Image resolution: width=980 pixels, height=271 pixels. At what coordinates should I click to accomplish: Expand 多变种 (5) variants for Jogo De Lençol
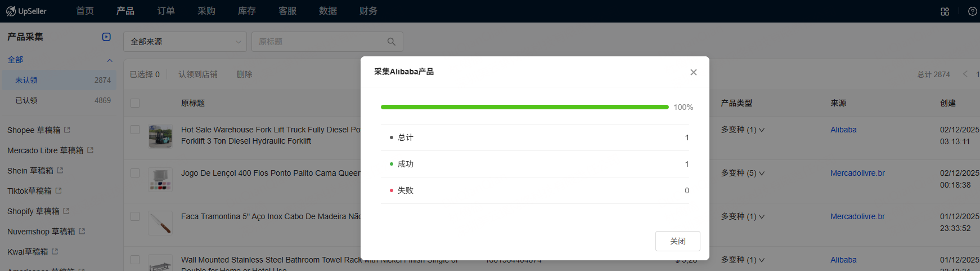[743, 173]
